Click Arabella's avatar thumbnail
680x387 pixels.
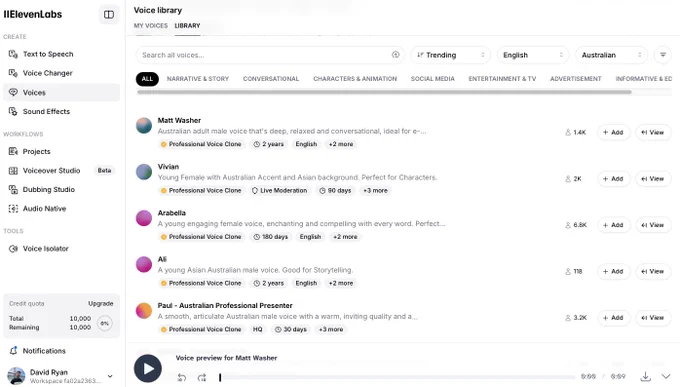[x=144, y=218]
